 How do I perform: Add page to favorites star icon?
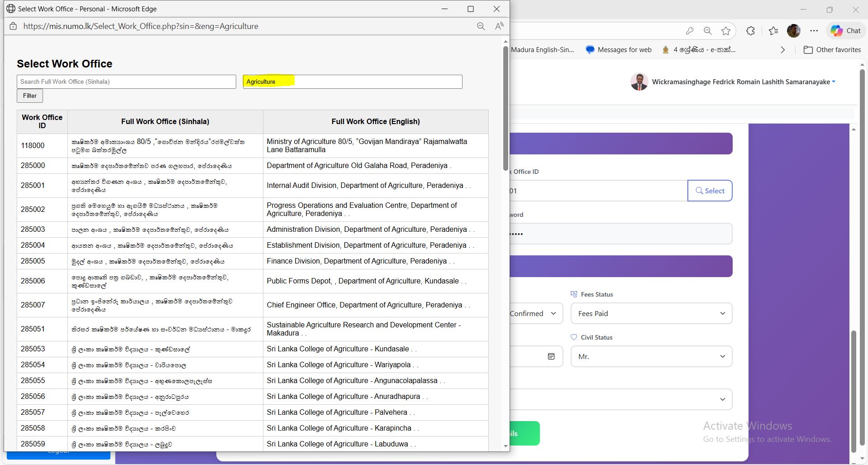coord(726,31)
